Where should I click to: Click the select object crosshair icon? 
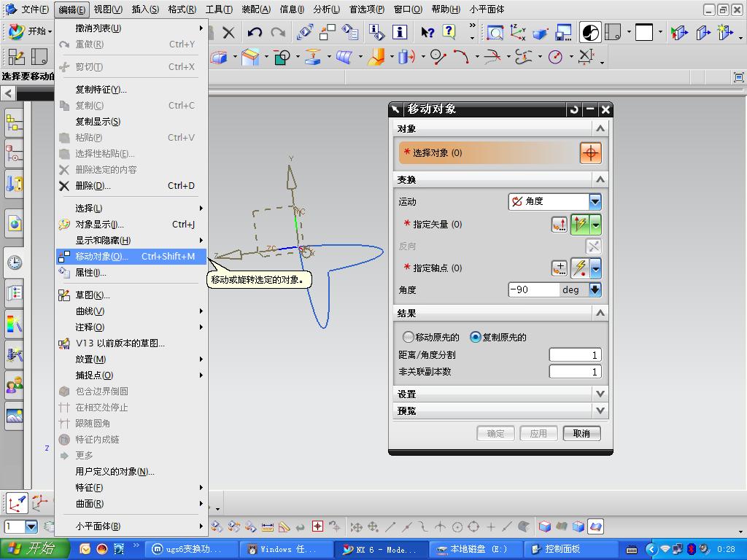(x=590, y=153)
